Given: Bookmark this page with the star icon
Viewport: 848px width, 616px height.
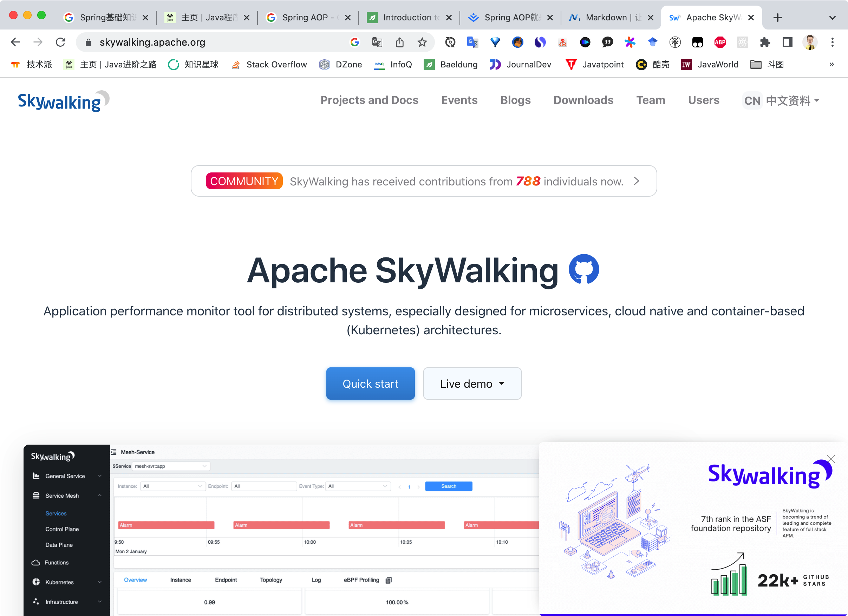Looking at the screenshot, I should [x=422, y=42].
